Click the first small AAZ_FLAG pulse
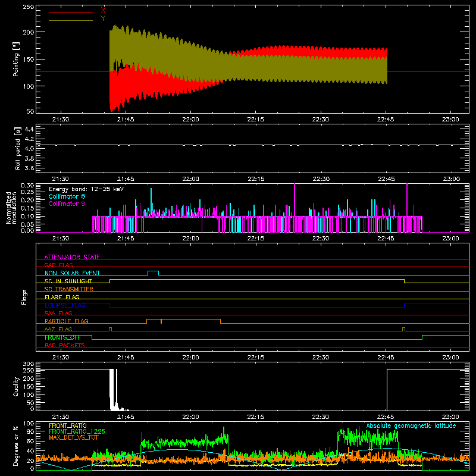 [x=110, y=329]
